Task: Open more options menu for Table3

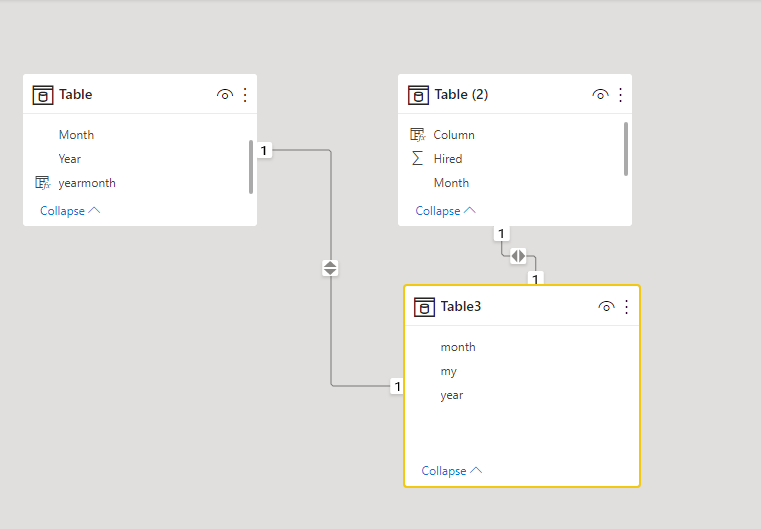Action: coord(627,307)
